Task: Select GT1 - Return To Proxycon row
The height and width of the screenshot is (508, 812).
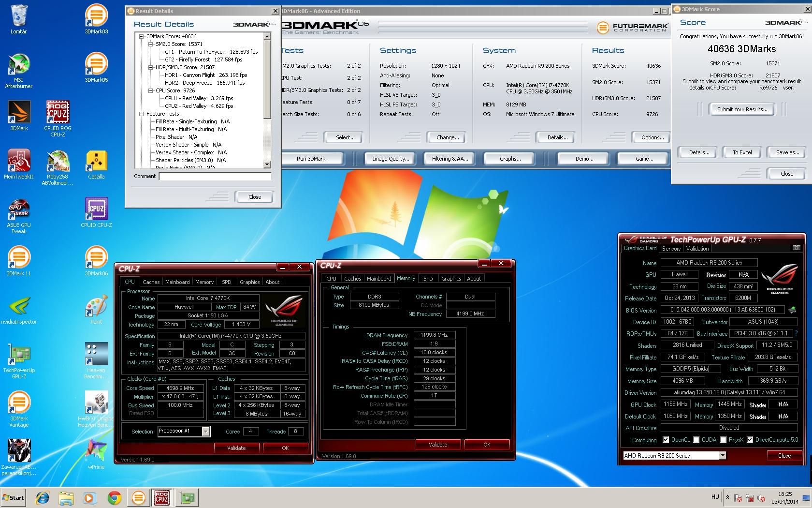Action: pos(211,52)
